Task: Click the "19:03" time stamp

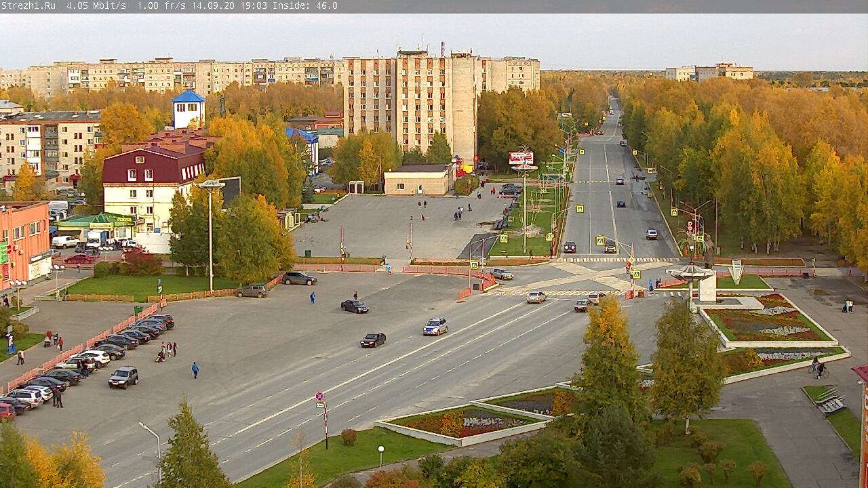Action: click(254, 5)
